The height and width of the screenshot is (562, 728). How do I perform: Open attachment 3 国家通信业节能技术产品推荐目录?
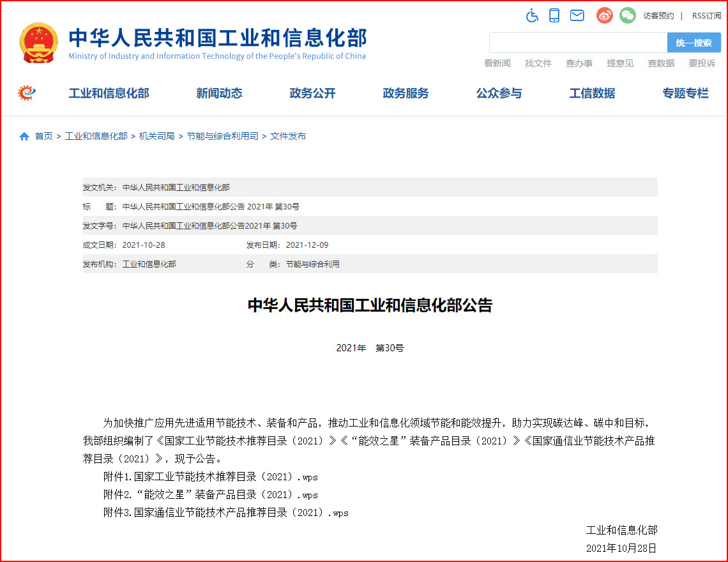click(226, 513)
